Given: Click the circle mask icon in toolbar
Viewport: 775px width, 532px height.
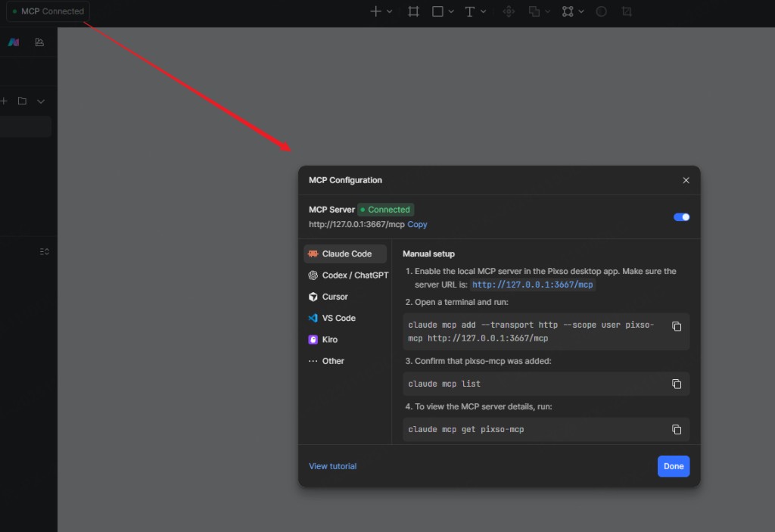Looking at the screenshot, I should 601,11.
